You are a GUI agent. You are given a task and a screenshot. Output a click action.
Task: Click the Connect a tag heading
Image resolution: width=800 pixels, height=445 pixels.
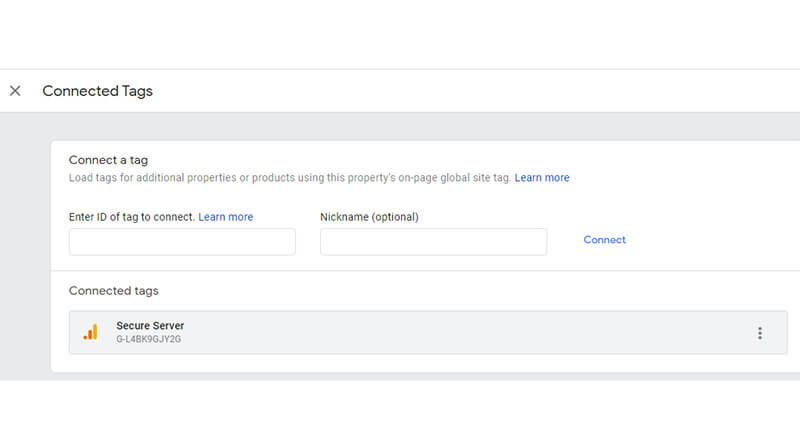[108, 160]
